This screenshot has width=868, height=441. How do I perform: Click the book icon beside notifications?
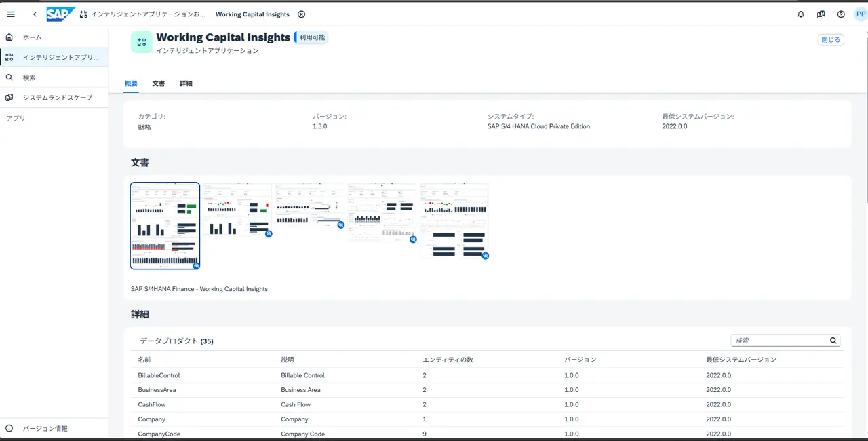[821, 14]
